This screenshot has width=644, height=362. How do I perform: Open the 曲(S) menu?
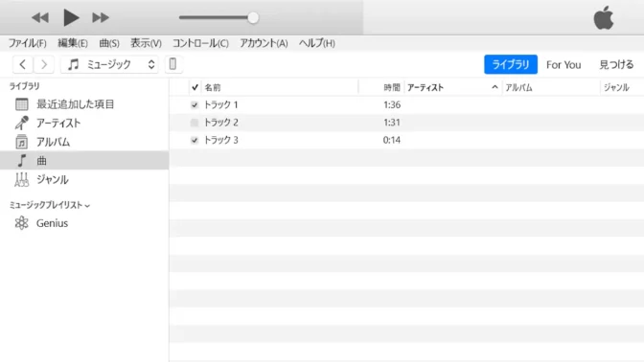tap(109, 43)
